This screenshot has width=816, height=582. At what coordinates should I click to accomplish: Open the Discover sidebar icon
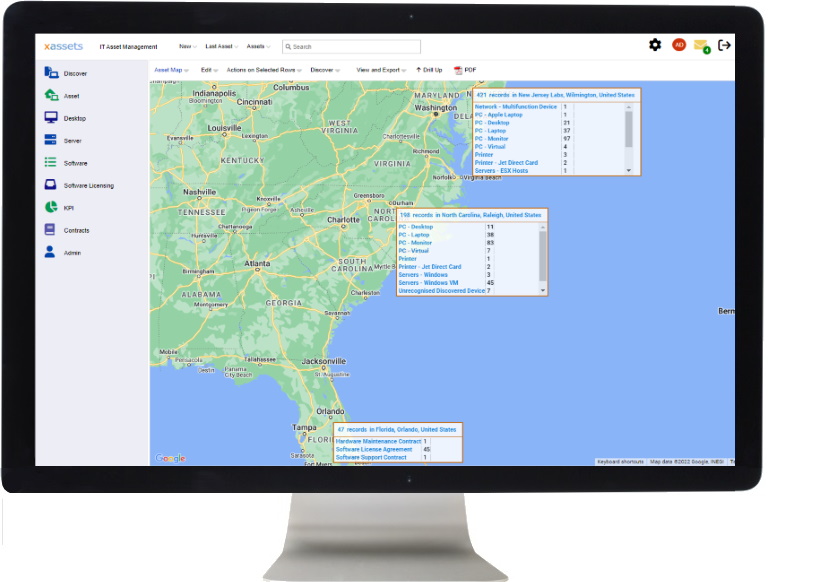point(51,73)
